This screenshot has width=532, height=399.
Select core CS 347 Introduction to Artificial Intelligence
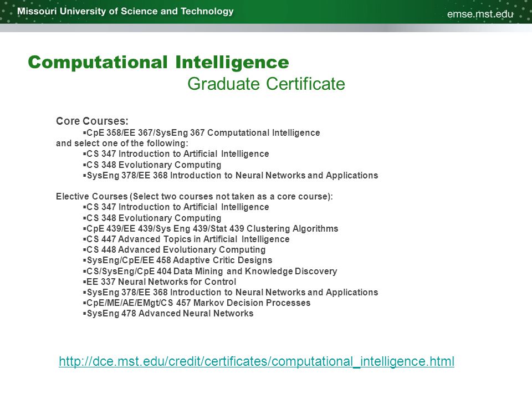point(176,154)
